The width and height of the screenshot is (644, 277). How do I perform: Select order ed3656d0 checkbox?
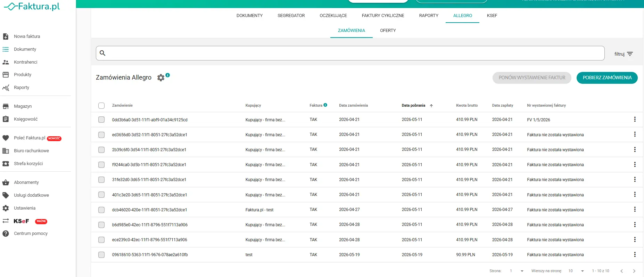(x=101, y=135)
